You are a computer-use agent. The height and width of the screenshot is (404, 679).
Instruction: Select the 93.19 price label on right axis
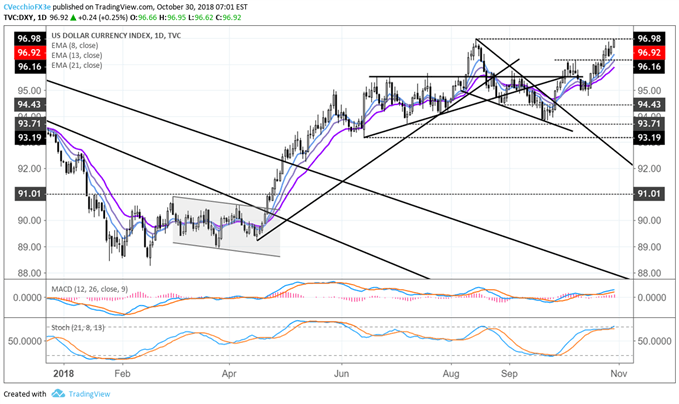coord(649,138)
